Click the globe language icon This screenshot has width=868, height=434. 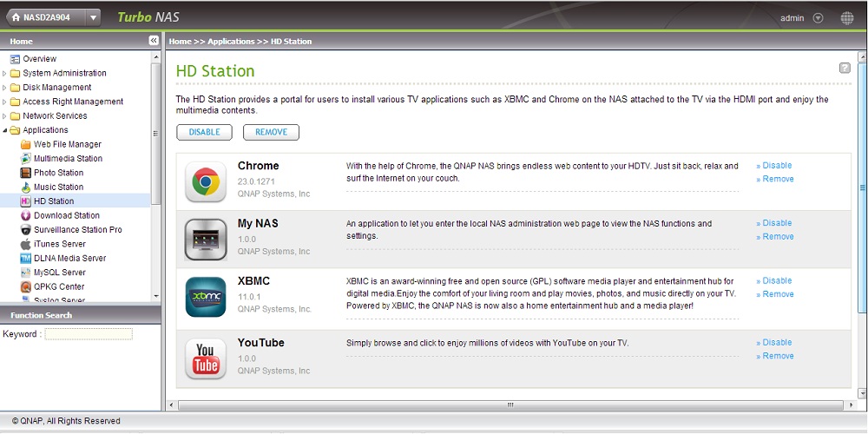pos(847,17)
